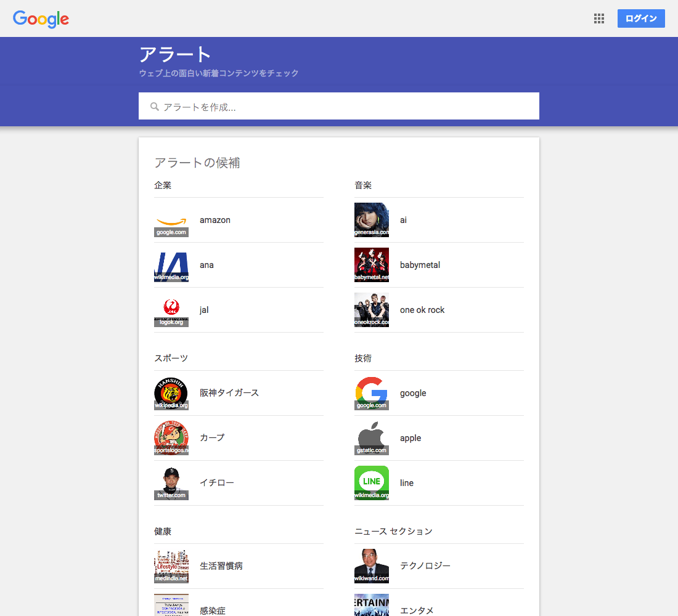Viewport: 678px width, 616px height.
Task: Click the 技術 category heading
Action: point(363,359)
